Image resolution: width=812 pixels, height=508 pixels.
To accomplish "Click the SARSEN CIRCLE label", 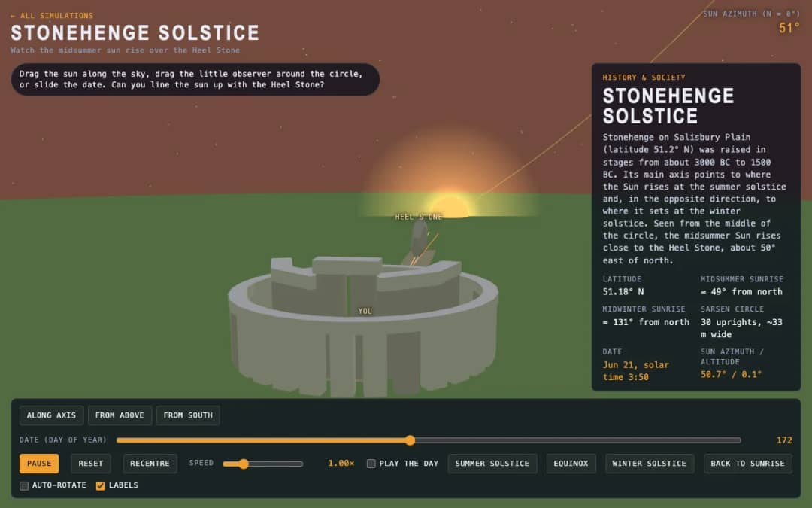I will [x=732, y=309].
